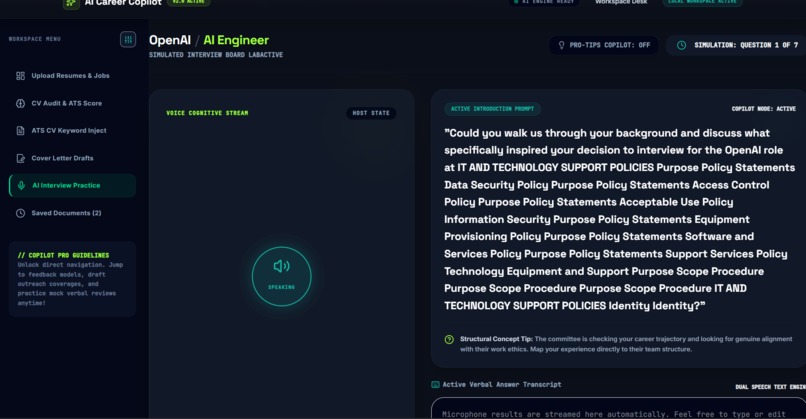Click the Copilot Pro Guidelines card

click(x=72, y=279)
